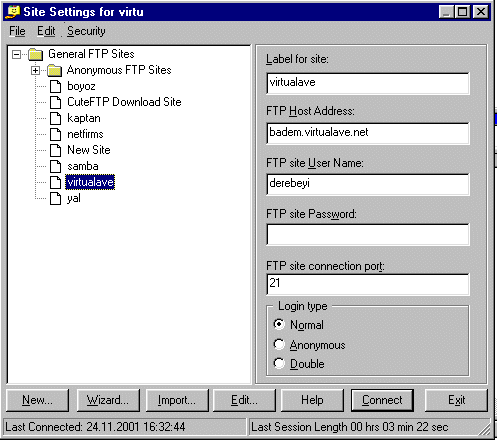Select the CuteFTP Download Site entry

(124, 102)
